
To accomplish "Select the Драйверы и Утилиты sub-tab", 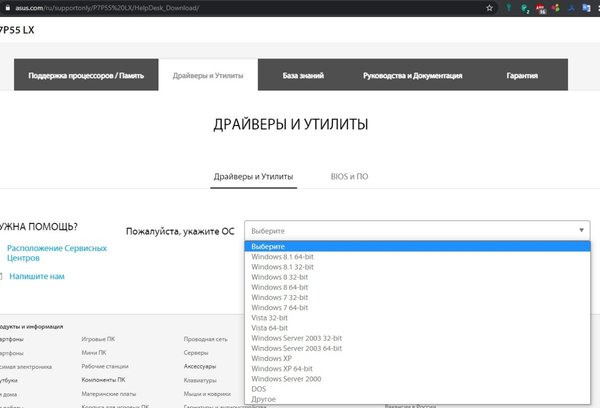I will (253, 176).
